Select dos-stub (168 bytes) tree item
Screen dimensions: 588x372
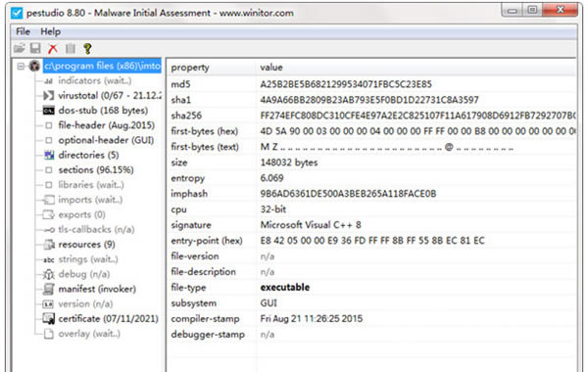click(x=103, y=111)
